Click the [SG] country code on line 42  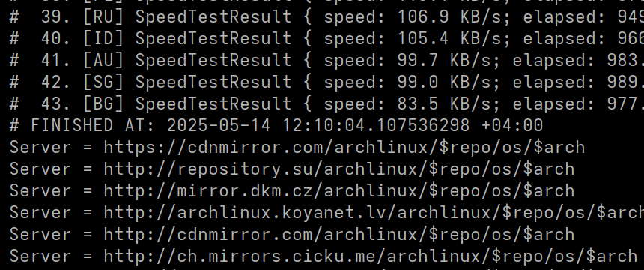tap(103, 82)
